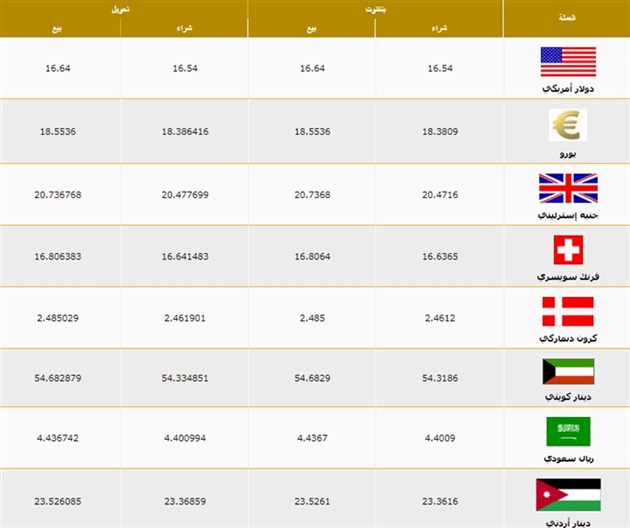Click the Switzerland flag icon
The height and width of the screenshot is (528, 630).
pyautogui.click(x=567, y=249)
